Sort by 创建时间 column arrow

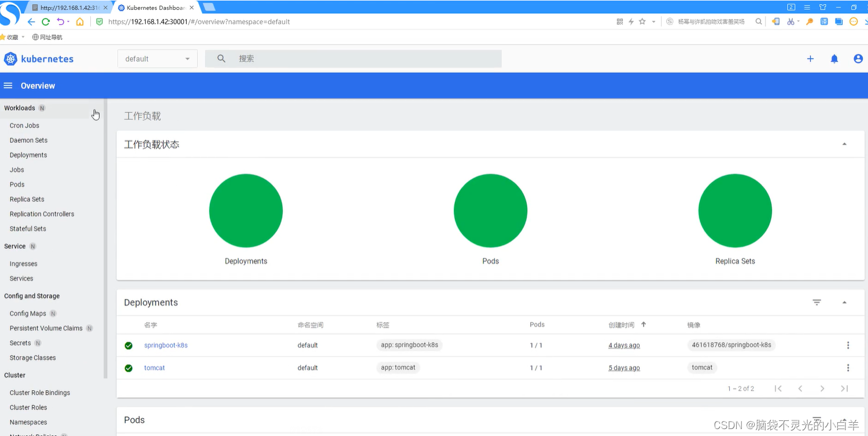pos(644,324)
